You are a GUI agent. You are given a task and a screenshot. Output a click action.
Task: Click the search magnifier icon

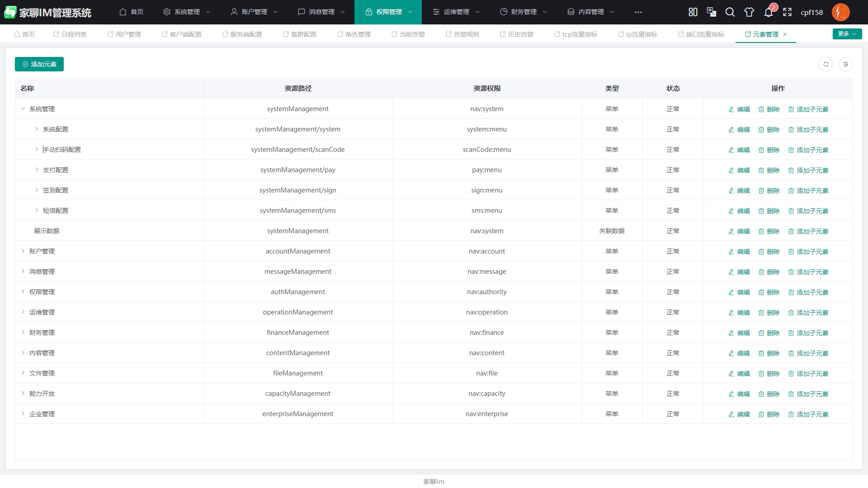tap(730, 12)
